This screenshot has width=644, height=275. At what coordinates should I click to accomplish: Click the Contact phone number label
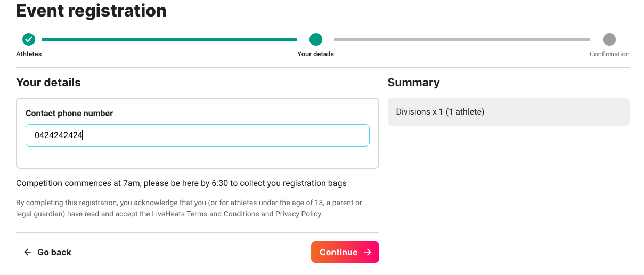(x=69, y=113)
